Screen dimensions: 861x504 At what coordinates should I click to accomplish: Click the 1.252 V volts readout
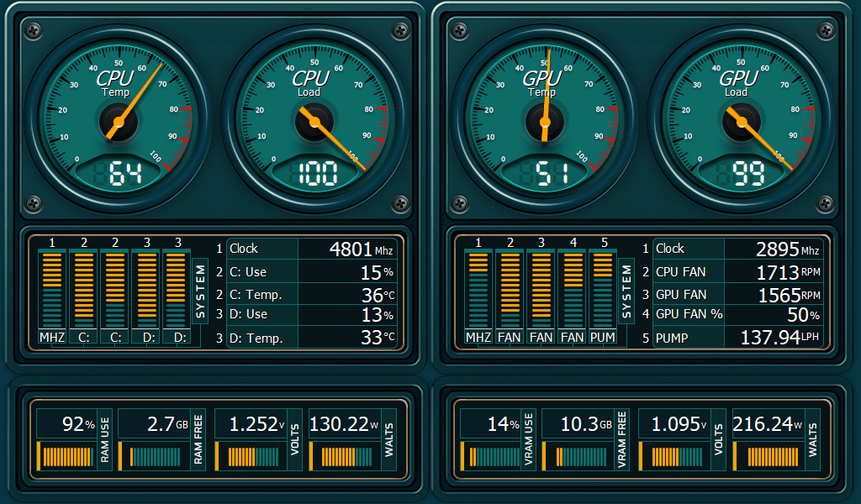click(256, 424)
